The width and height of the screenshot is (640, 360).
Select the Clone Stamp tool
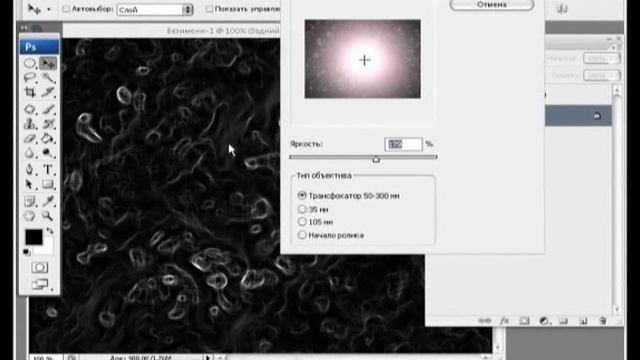click(x=30, y=124)
